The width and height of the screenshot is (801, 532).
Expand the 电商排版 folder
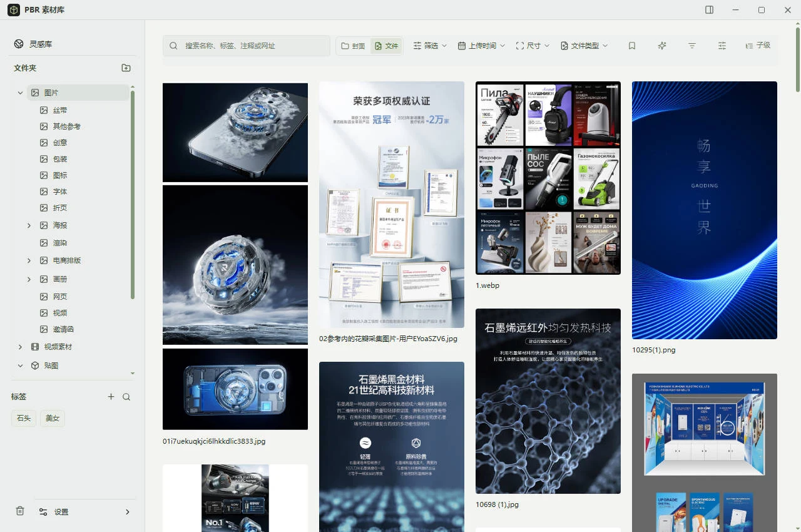(x=29, y=260)
